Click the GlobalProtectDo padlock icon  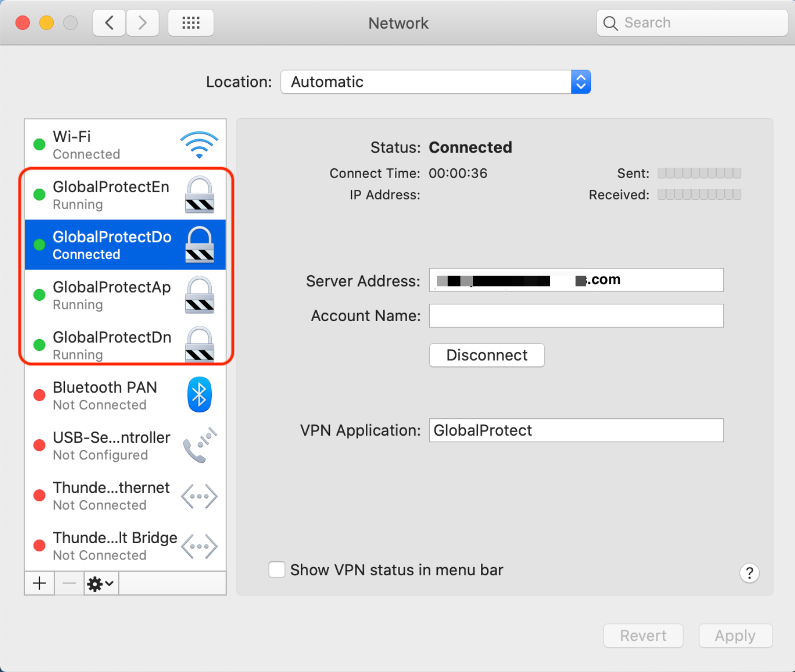tap(200, 245)
